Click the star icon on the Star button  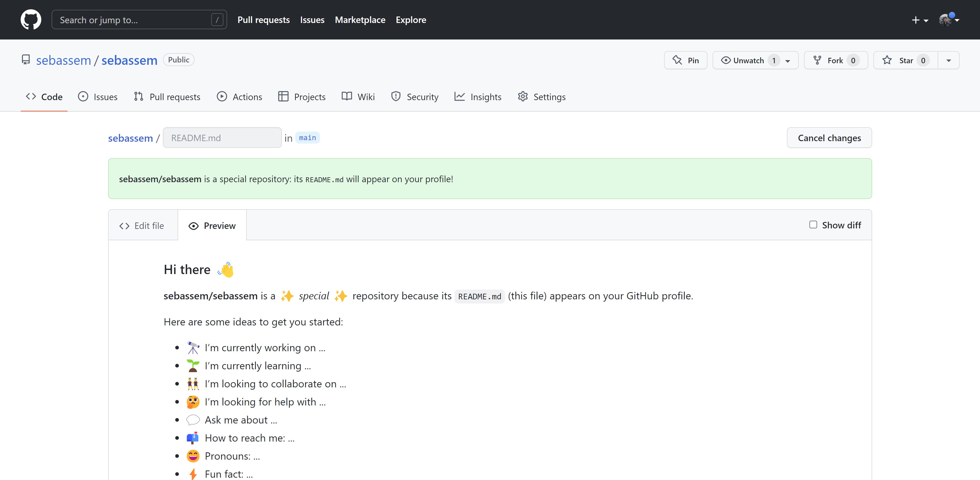(887, 60)
